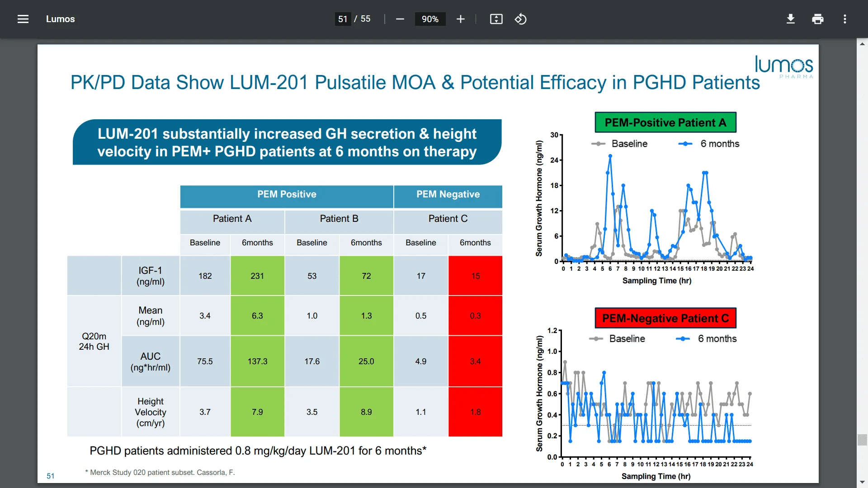Click the vertical scrollbar thumb
This screenshot has height=488, width=868.
tap(862, 440)
